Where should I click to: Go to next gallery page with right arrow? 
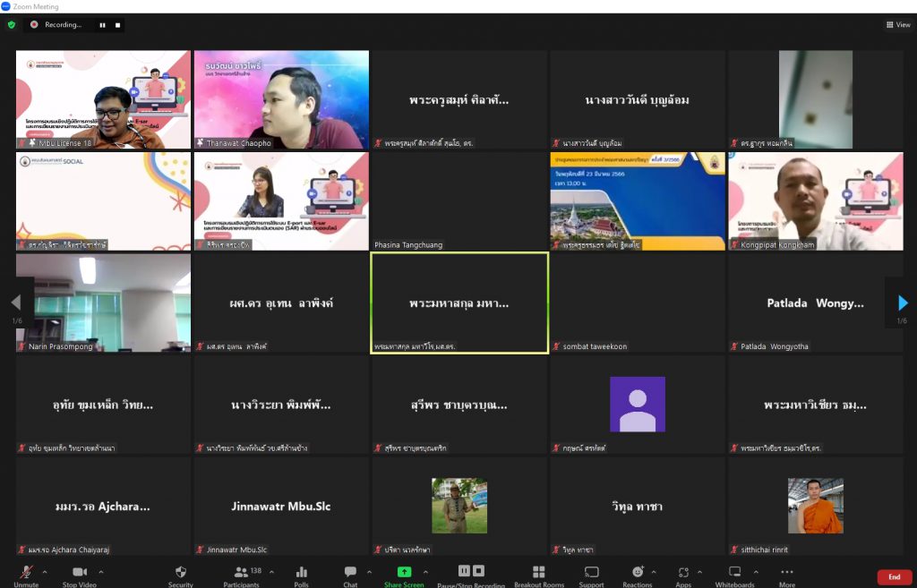pyautogui.click(x=903, y=303)
